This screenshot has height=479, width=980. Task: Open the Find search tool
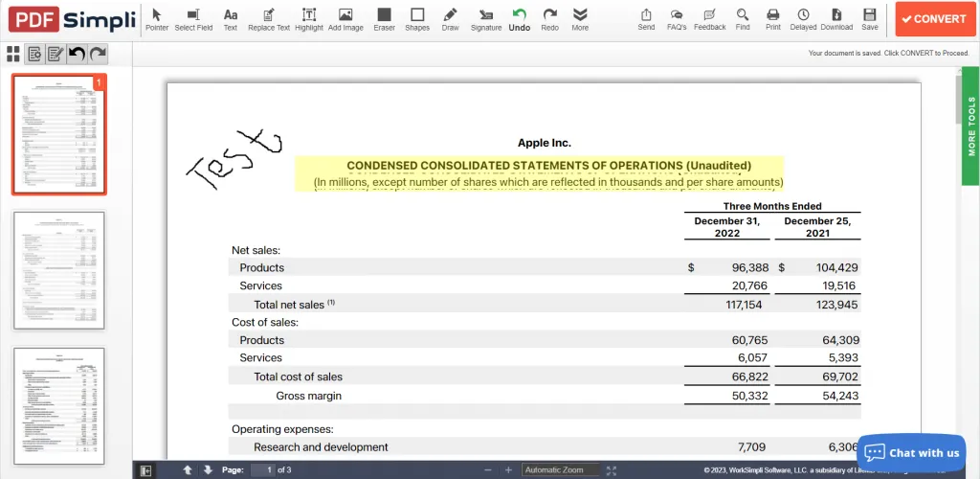pos(743,19)
